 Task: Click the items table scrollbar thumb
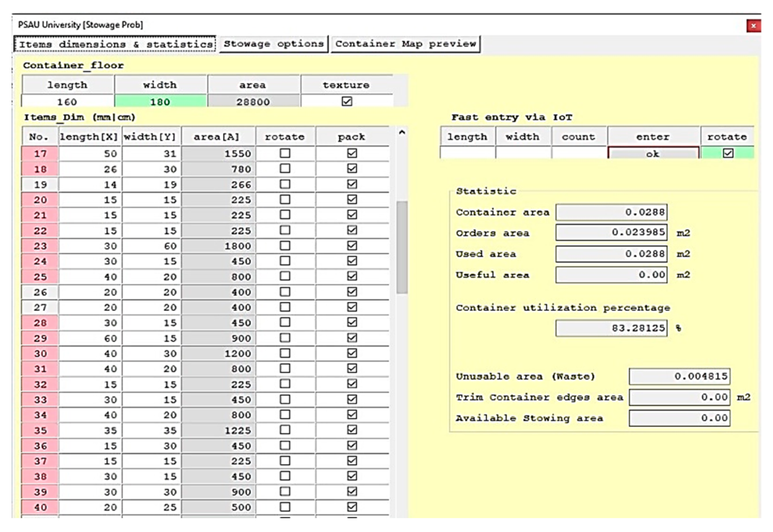(x=402, y=247)
